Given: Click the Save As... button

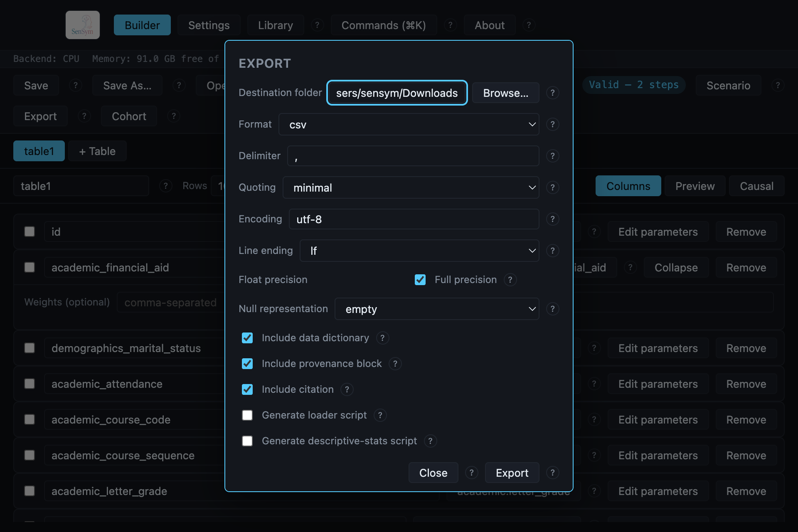Looking at the screenshot, I should click(127, 85).
